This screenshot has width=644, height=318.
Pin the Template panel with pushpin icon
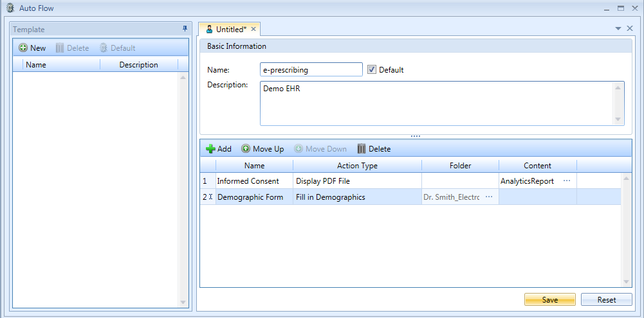tap(185, 29)
